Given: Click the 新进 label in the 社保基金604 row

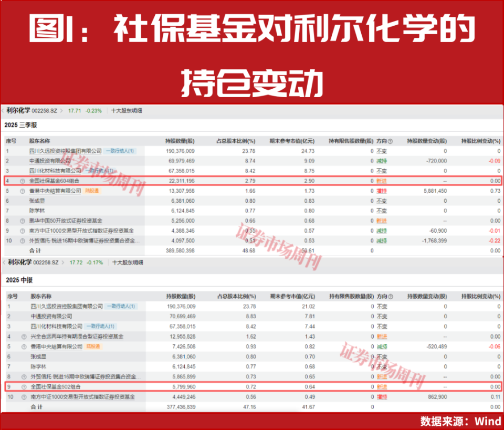Looking at the screenshot, I should 381,181.
